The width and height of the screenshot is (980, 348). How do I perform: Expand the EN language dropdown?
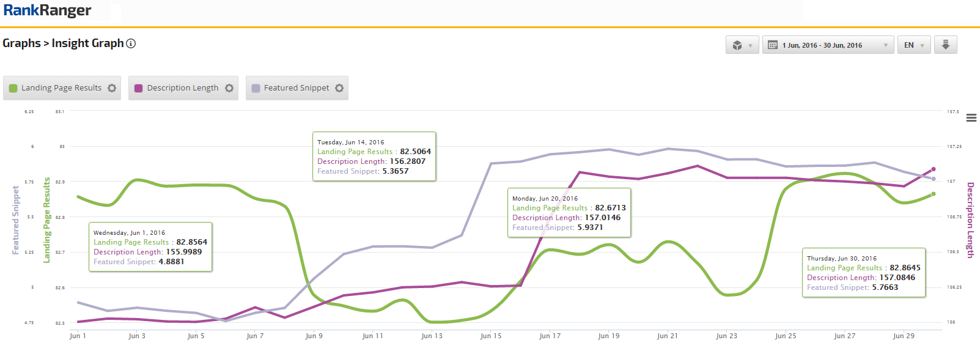914,45
